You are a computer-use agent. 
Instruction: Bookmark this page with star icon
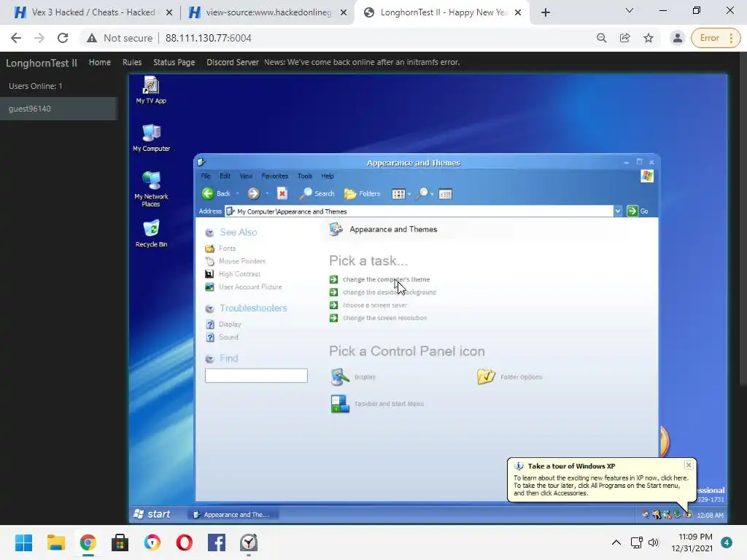pyautogui.click(x=649, y=38)
